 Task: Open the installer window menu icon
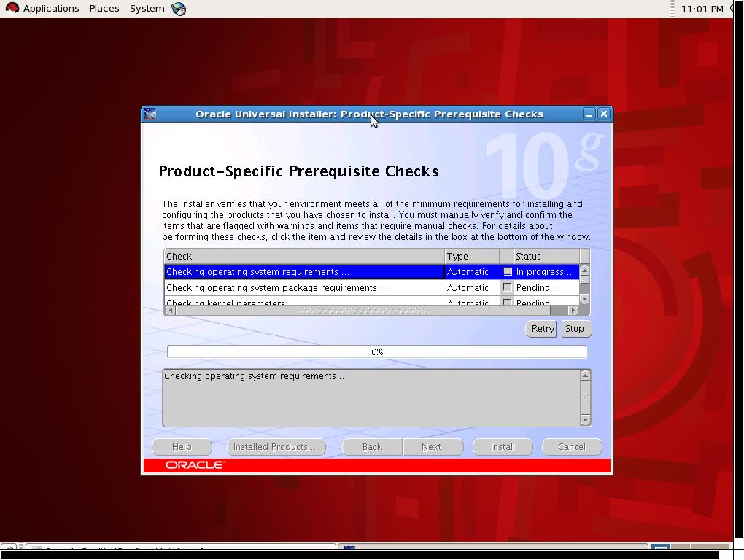coord(150,114)
